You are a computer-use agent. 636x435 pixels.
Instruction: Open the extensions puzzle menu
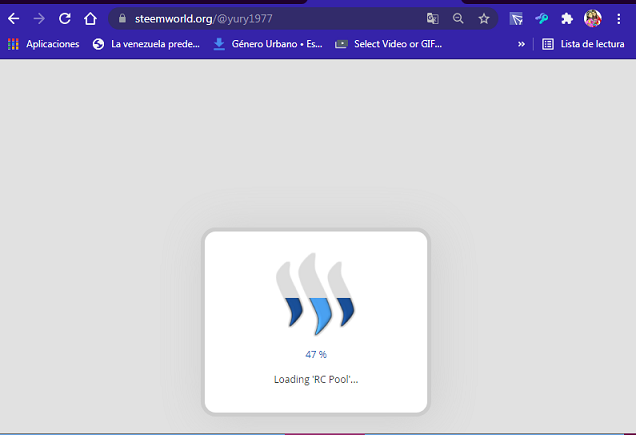567,19
